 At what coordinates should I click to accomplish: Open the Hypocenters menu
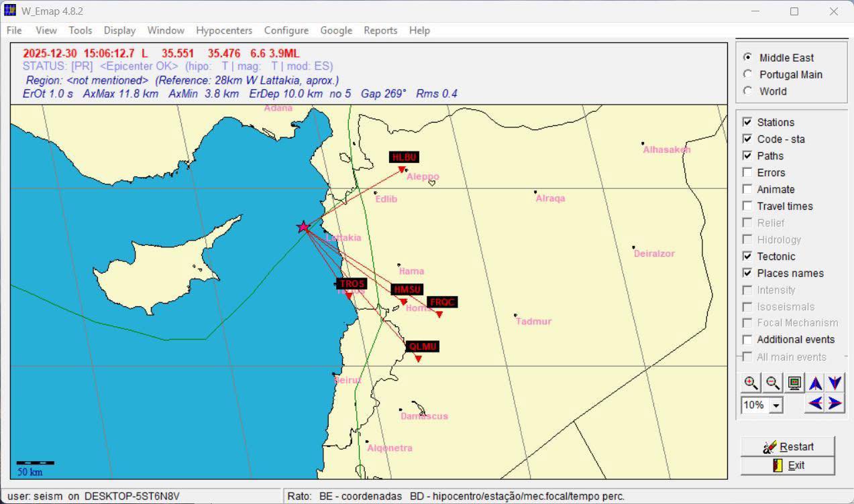pos(224,30)
